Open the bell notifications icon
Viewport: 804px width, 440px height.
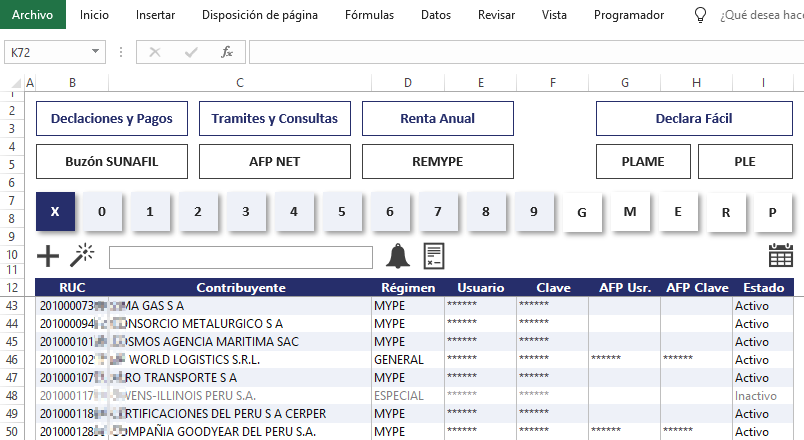tap(398, 256)
